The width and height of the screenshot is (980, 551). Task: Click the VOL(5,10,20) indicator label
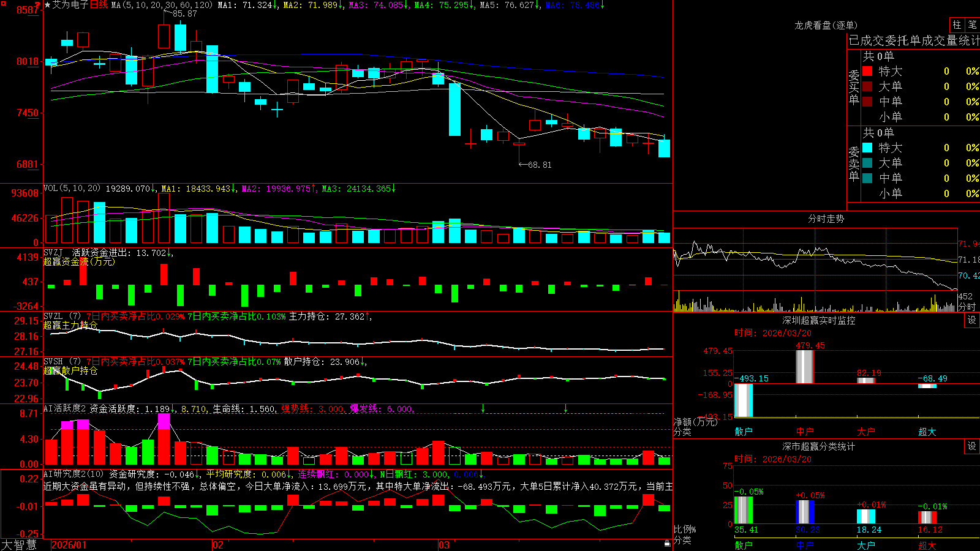pos(72,189)
